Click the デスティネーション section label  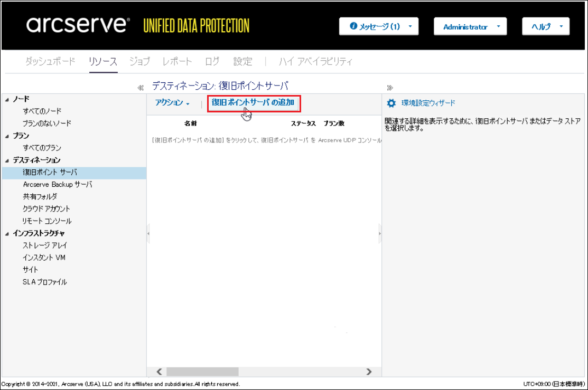coord(36,160)
